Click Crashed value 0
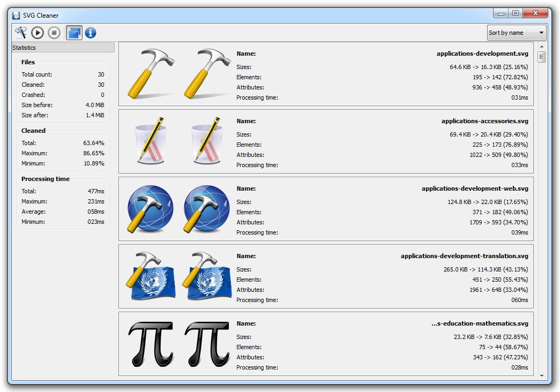 pos(102,95)
